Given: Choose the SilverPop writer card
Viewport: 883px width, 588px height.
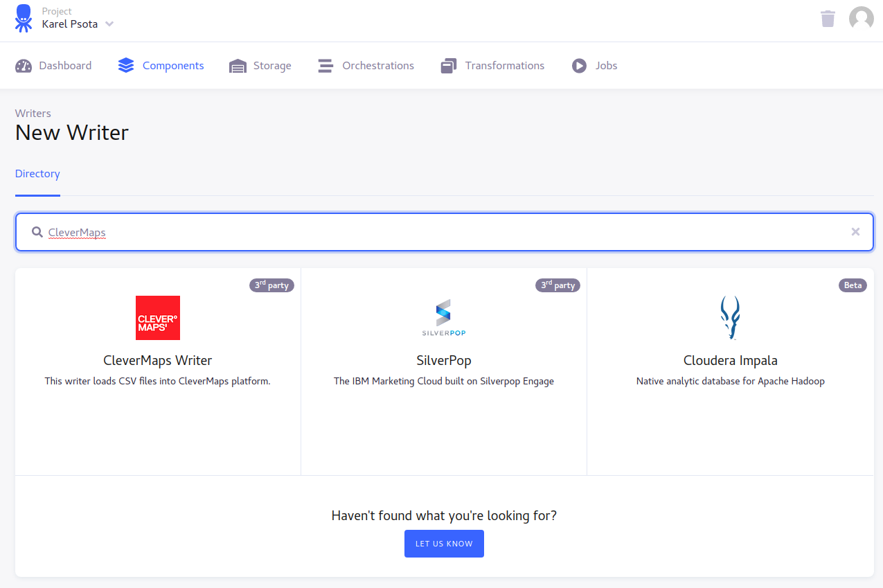Looking at the screenshot, I should (x=444, y=360).
